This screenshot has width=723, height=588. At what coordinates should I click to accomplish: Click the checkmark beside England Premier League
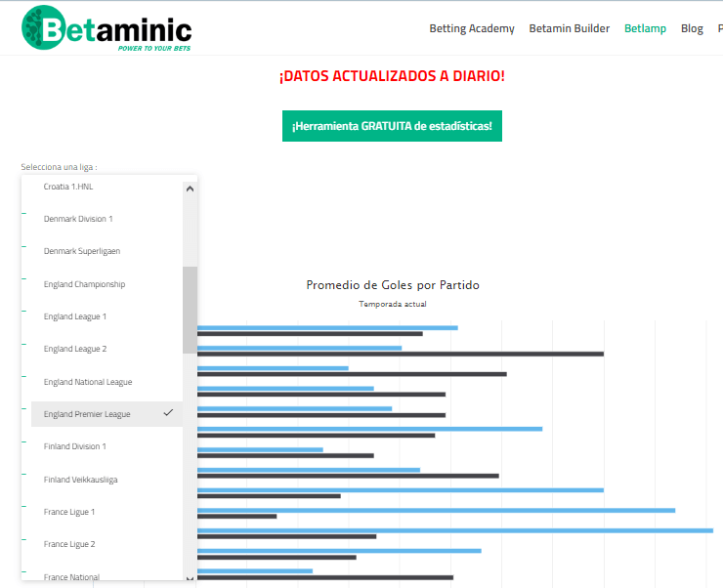(x=168, y=413)
